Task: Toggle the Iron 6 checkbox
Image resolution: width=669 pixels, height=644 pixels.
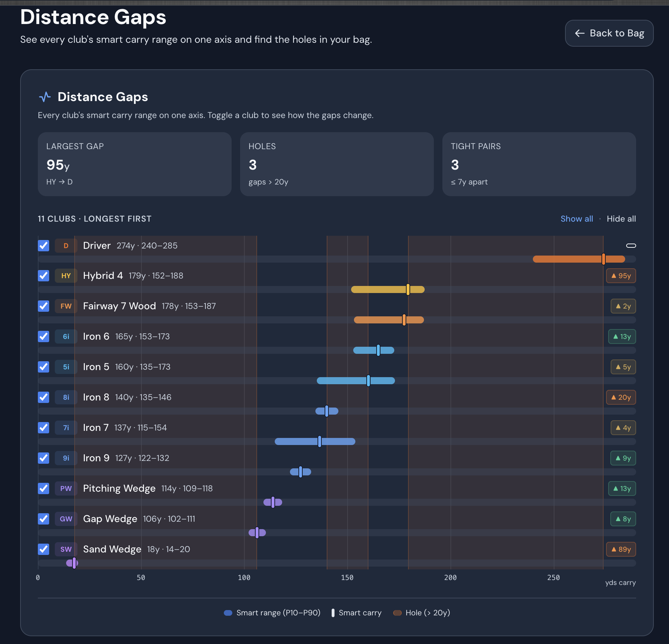Action: click(43, 336)
